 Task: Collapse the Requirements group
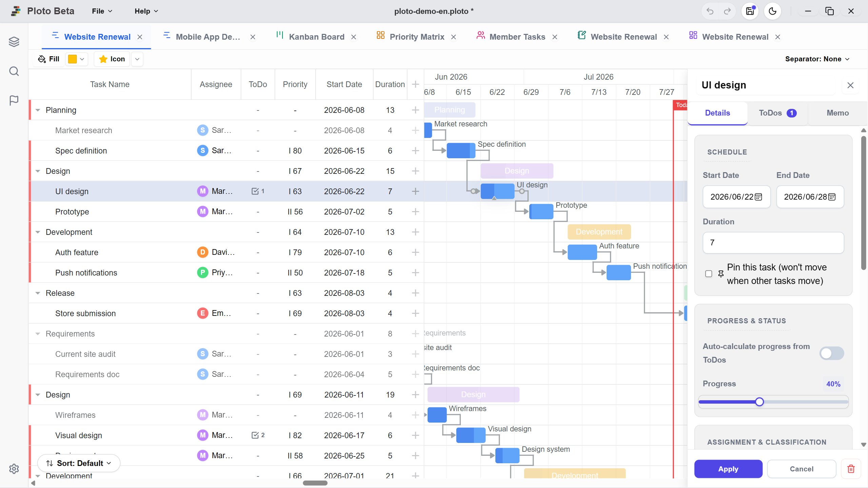tap(38, 333)
